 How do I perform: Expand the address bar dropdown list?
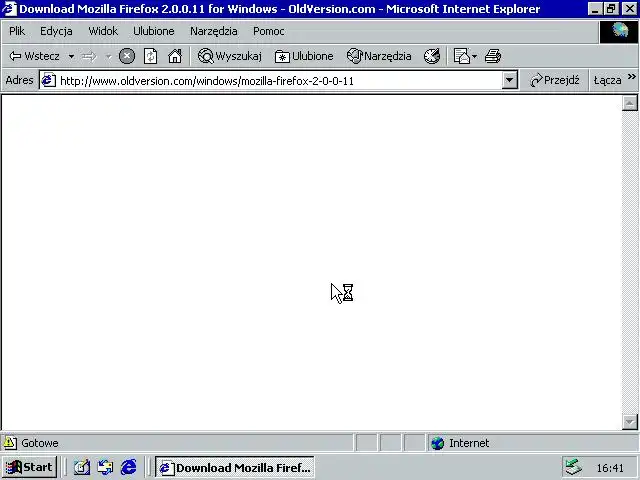point(509,80)
